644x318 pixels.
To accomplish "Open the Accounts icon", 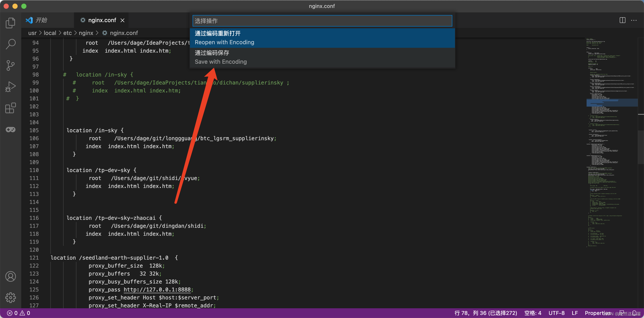I will tap(11, 276).
